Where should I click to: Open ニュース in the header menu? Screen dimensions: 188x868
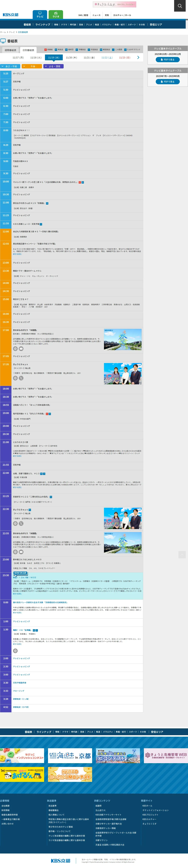tap(96, 15)
